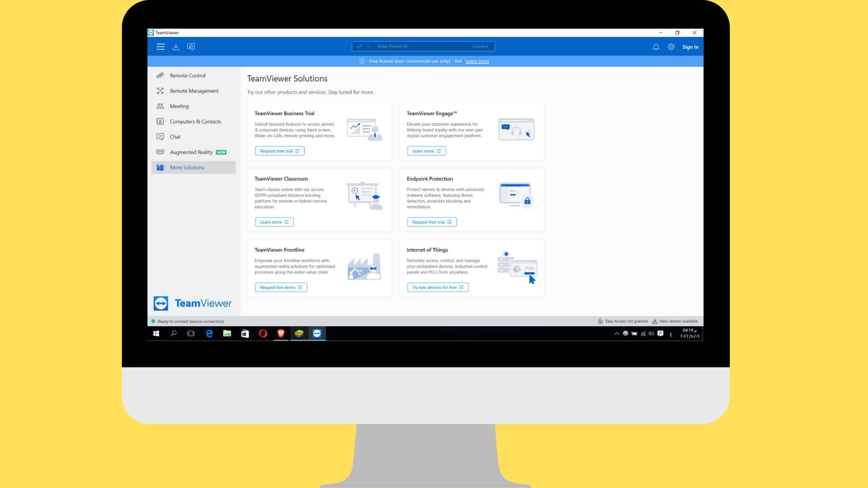
Task: Launch Opera browser from taskbar
Action: coord(263,333)
